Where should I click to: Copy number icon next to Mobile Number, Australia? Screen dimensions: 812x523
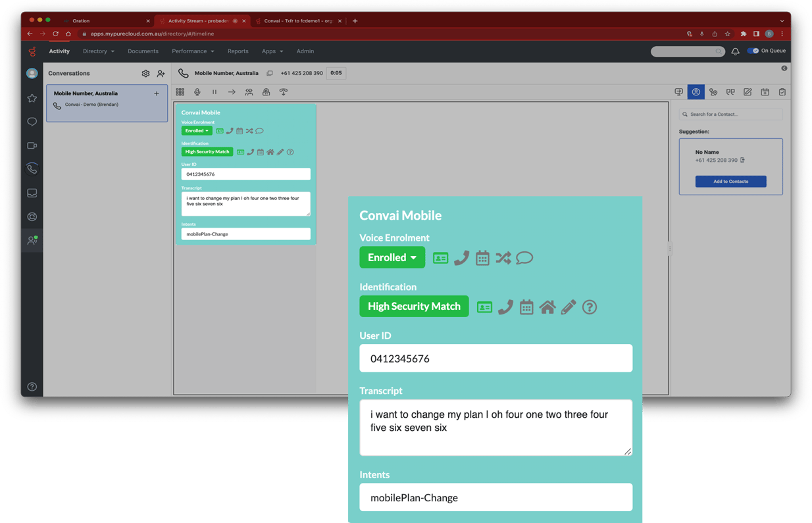point(270,73)
